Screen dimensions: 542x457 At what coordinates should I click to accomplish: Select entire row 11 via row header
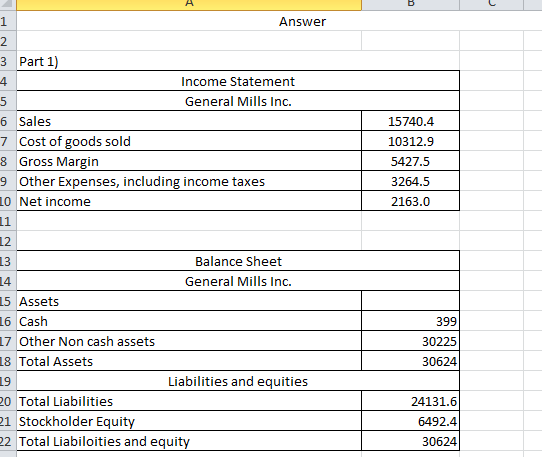tap(8, 221)
